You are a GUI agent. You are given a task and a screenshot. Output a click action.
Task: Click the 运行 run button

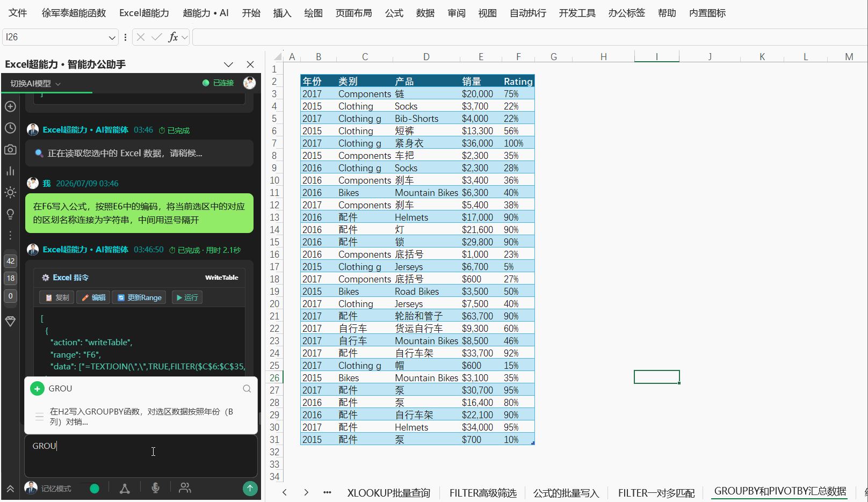187,297
